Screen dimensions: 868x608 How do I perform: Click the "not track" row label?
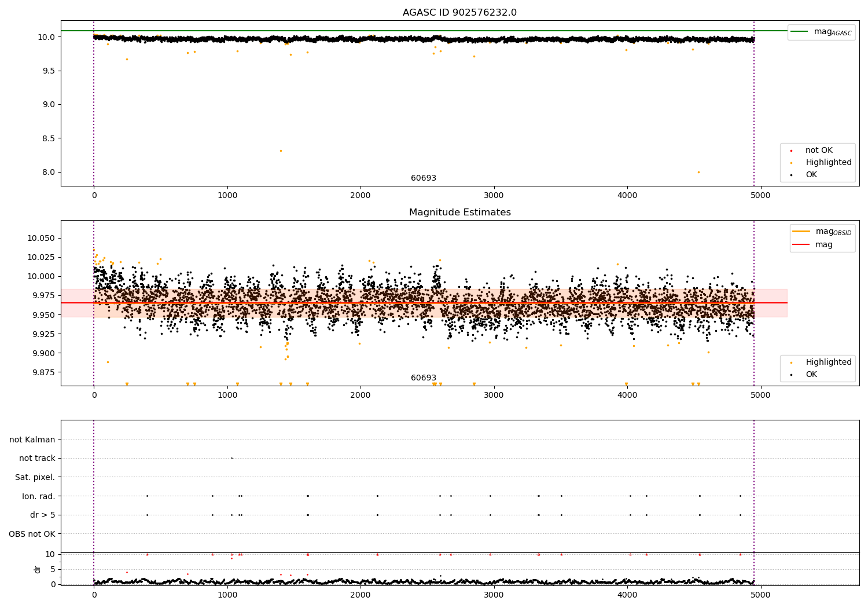[37, 459]
